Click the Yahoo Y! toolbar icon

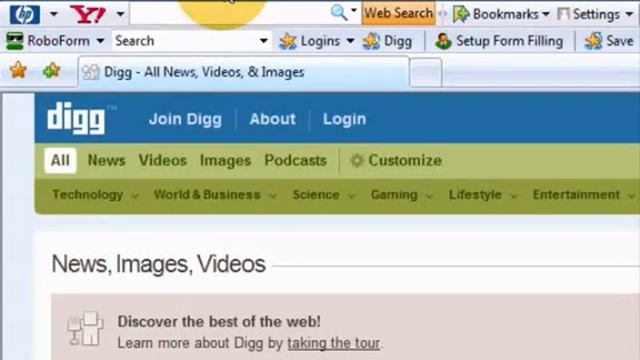[x=88, y=14]
